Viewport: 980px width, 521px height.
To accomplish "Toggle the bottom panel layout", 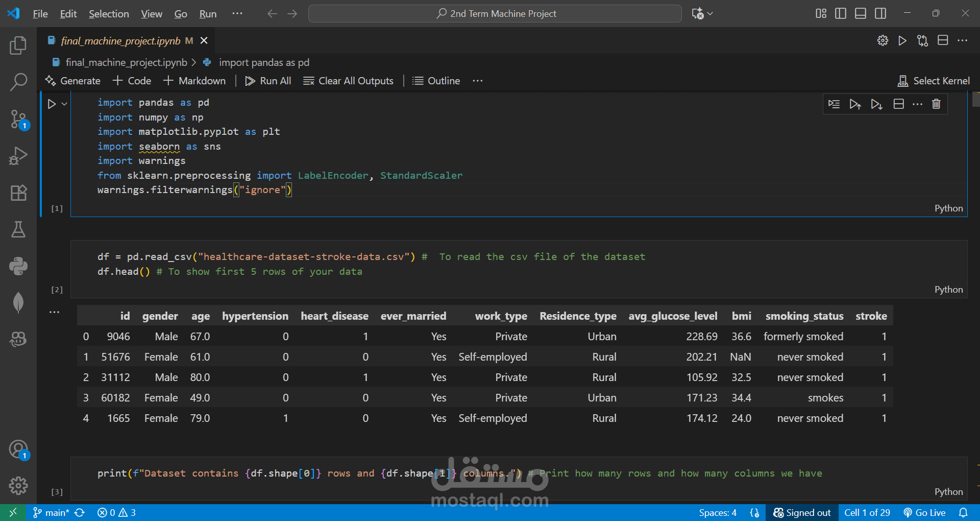I will tap(861, 14).
